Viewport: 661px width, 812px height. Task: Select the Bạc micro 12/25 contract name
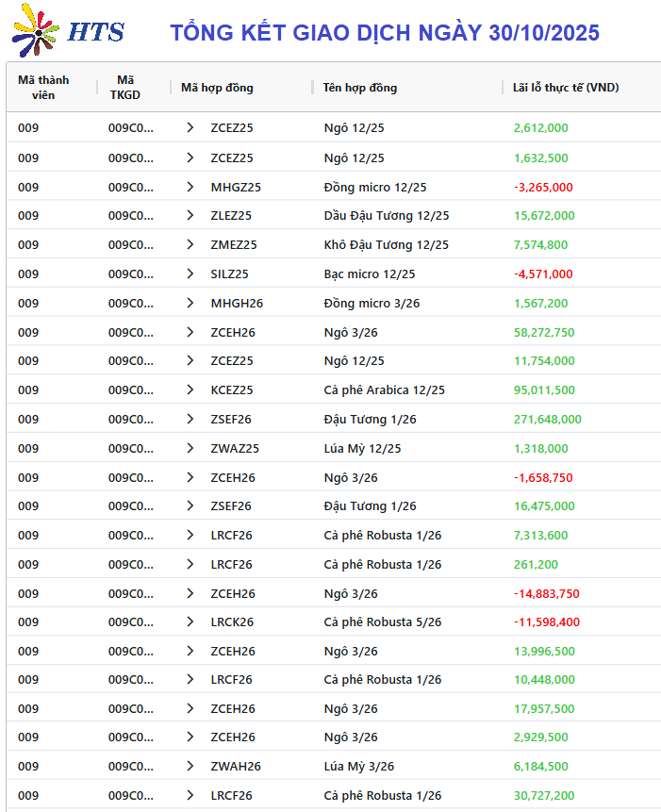pos(369,273)
